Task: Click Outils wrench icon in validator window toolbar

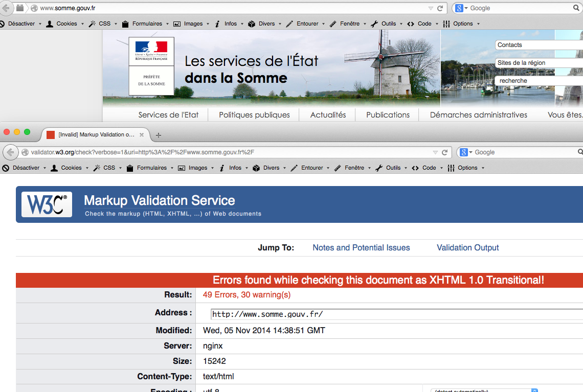Action: click(379, 168)
